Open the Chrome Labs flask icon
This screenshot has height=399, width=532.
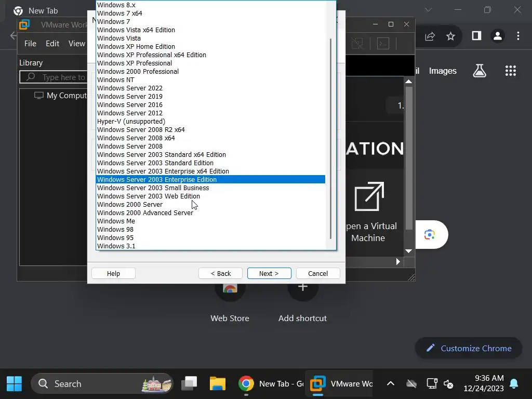480,71
